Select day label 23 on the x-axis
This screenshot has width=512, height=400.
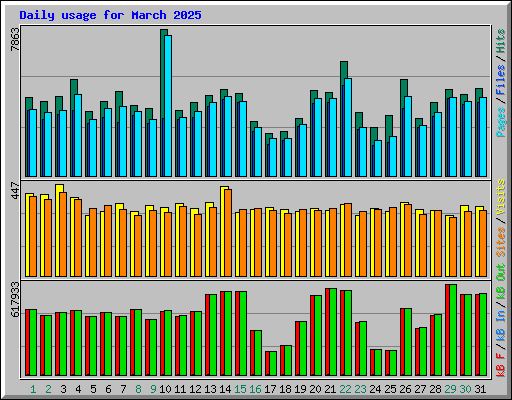point(360,389)
